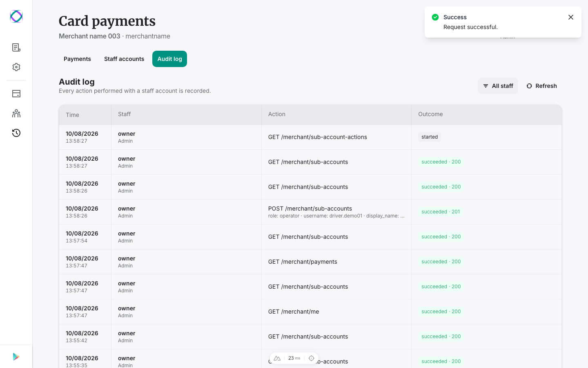Viewport: 588px width, 368px height.
Task: Switch to the Staff accounts tab
Action: click(124, 59)
